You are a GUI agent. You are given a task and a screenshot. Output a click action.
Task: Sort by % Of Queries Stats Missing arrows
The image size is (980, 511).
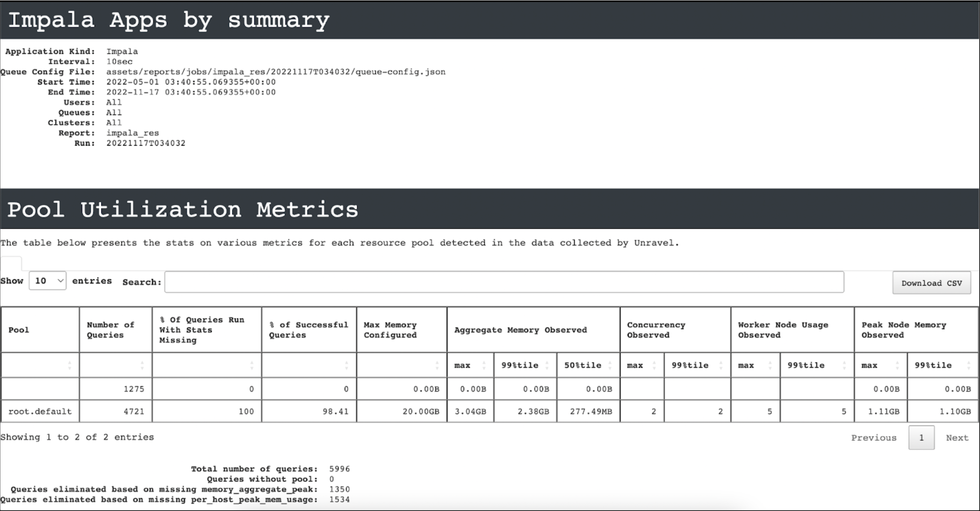252,365
